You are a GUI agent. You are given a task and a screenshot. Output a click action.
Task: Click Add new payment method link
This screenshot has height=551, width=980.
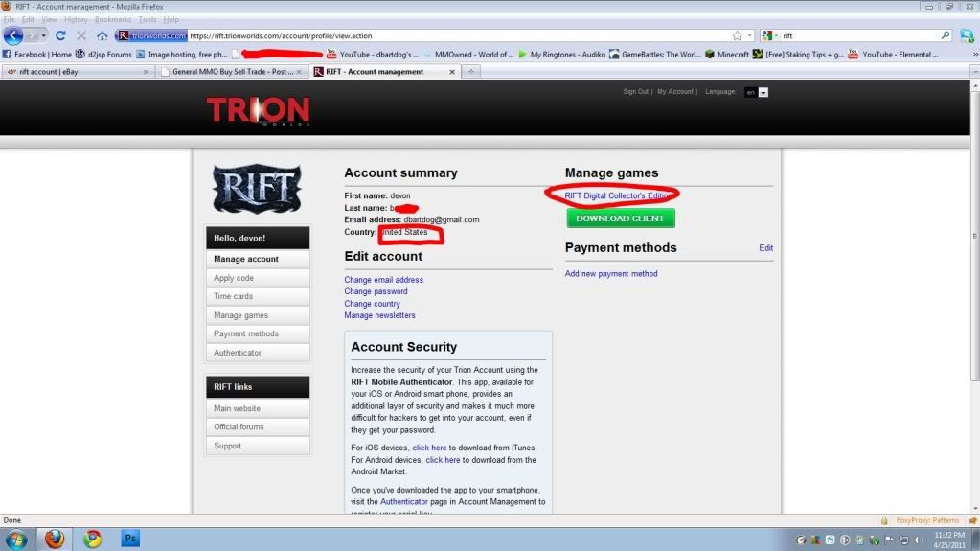[610, 274]
